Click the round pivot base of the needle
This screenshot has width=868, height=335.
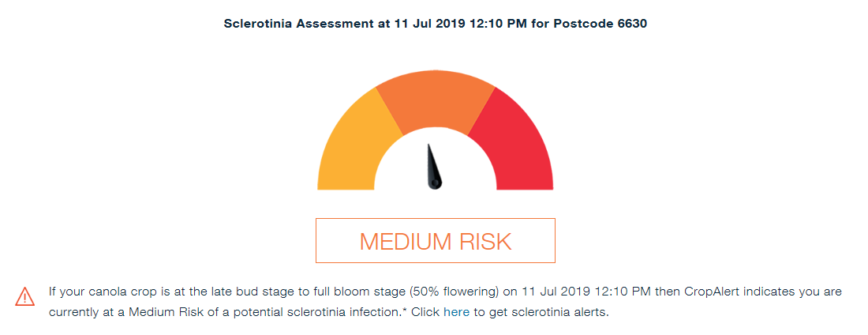tap(435, 182)
